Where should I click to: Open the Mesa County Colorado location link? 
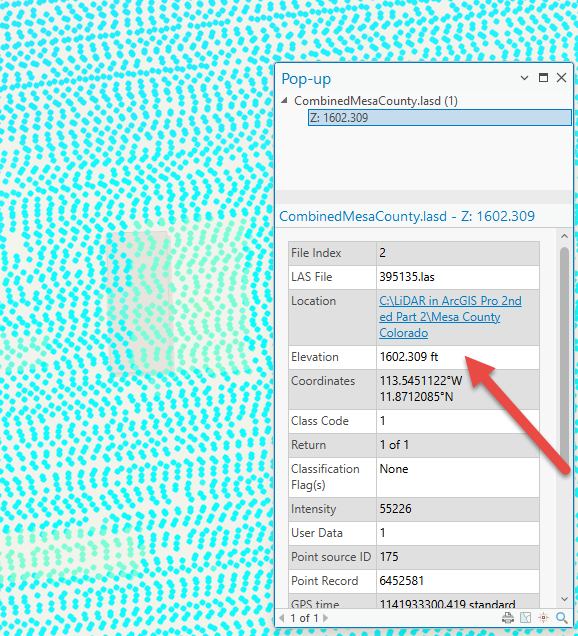(450, 317)
